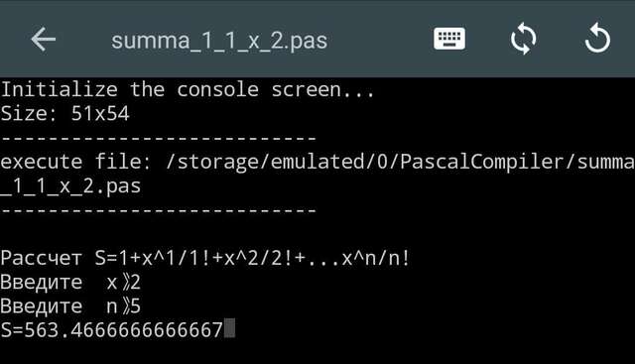635x364 pixels.
Task: Tap the circular restart arrow icon
Action: click(597, 39)
